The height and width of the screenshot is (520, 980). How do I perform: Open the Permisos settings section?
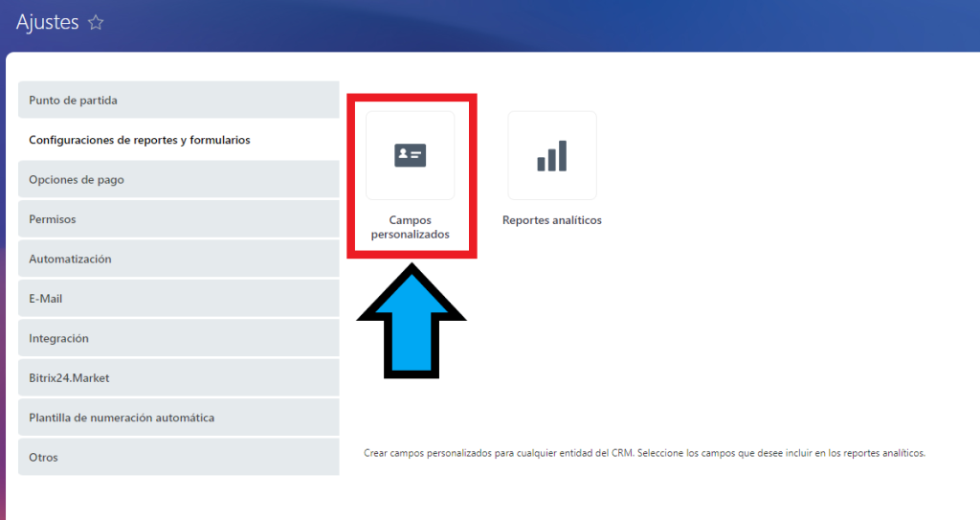click(x=178, y=219)
